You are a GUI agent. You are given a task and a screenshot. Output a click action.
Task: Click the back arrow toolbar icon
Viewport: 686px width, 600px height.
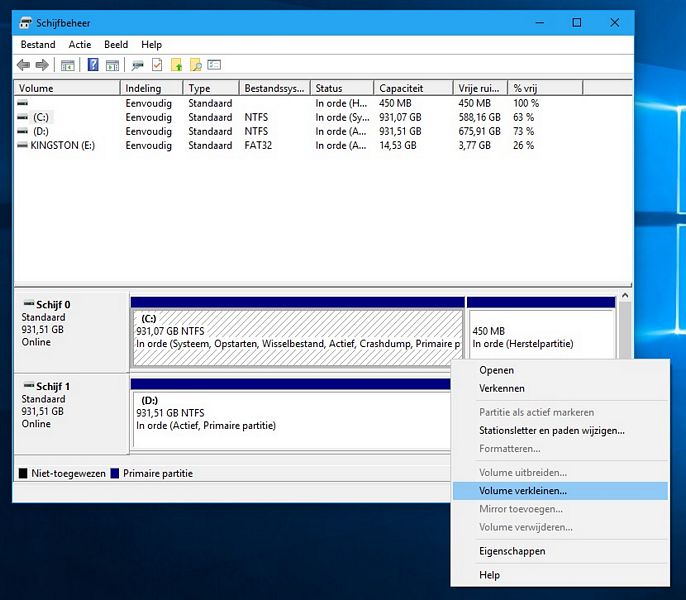click(x=23, y=65)
